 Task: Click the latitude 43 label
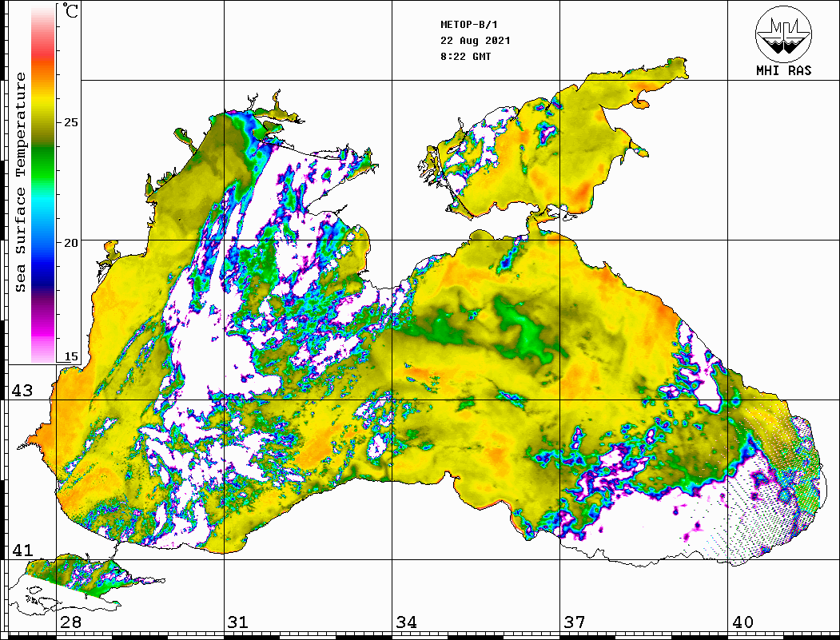[x=22, y=391]
